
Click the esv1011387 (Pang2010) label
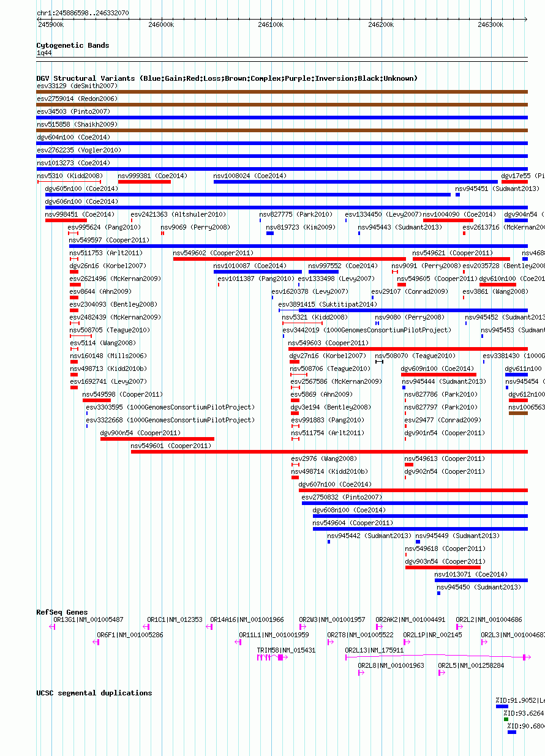(x=256, y=279)
